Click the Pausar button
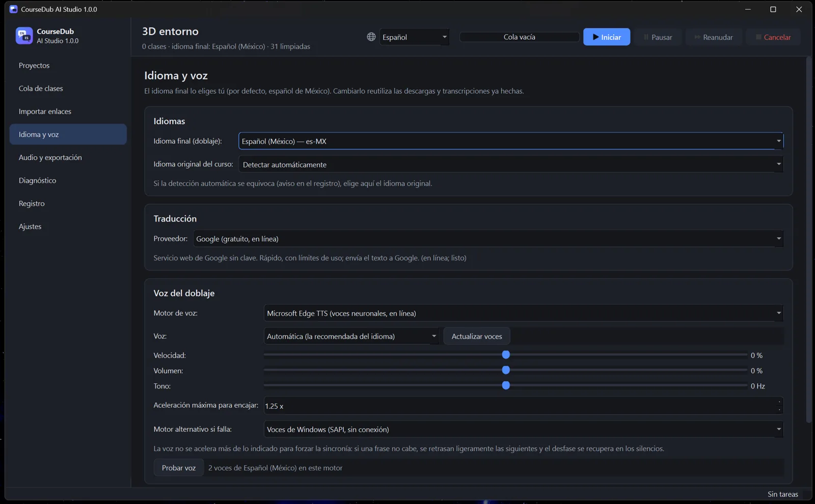The image size is (815, 504). coord(658,37)
